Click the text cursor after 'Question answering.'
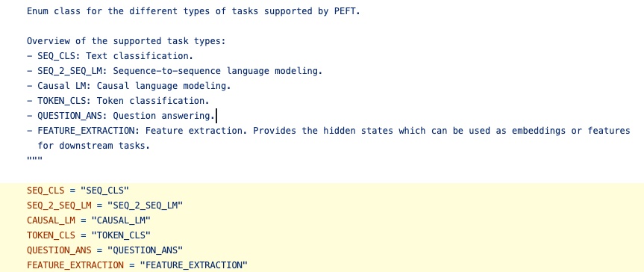 216,116
